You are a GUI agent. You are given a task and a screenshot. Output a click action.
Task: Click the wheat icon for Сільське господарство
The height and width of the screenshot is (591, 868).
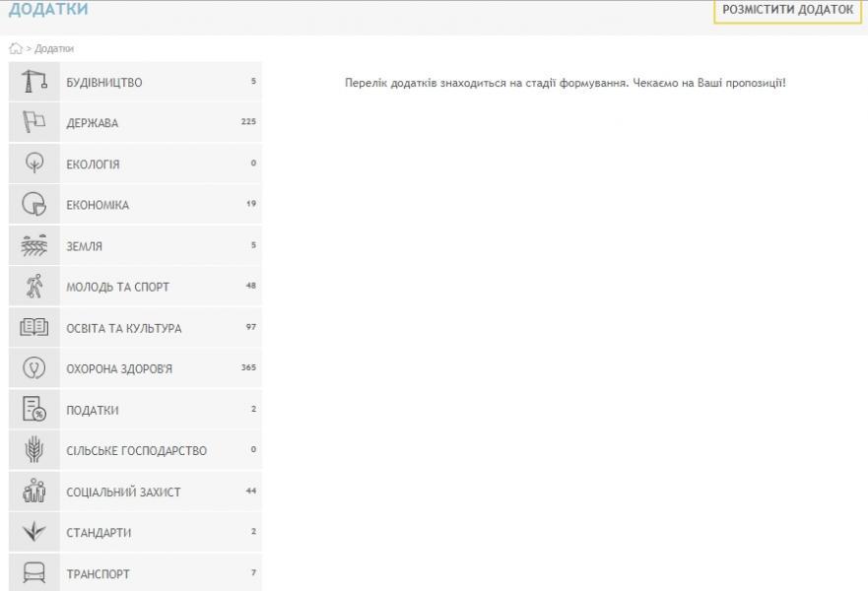tap(33, 451)
